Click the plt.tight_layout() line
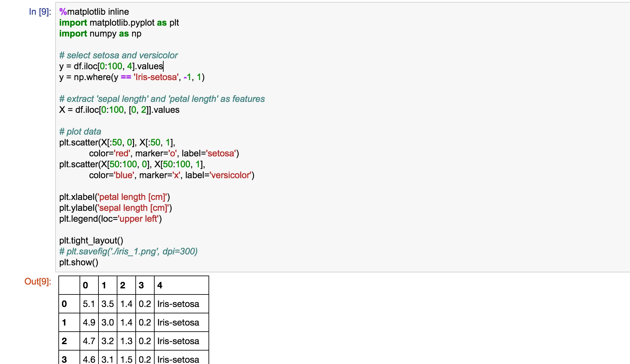The width and height of the screenshot is (630, 364). (x=91, y=241)
